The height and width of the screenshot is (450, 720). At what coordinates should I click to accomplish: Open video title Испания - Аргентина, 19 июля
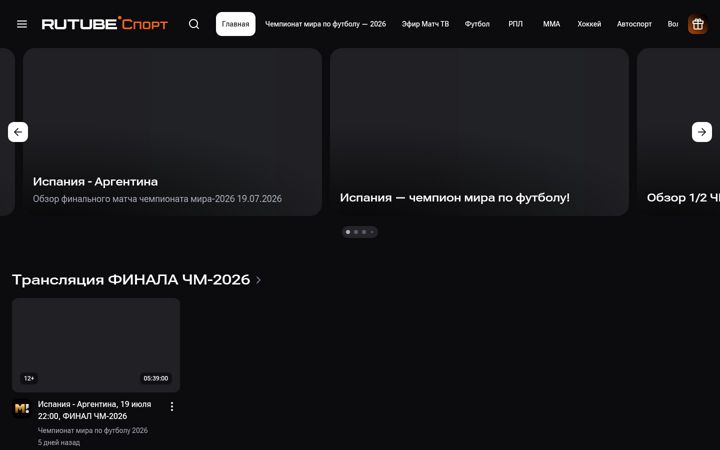[x=95, y=410]
